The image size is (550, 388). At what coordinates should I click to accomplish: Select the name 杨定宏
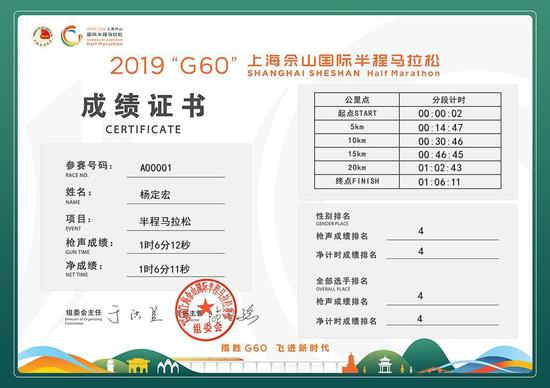pyautogui.click(x=155, y=194)
